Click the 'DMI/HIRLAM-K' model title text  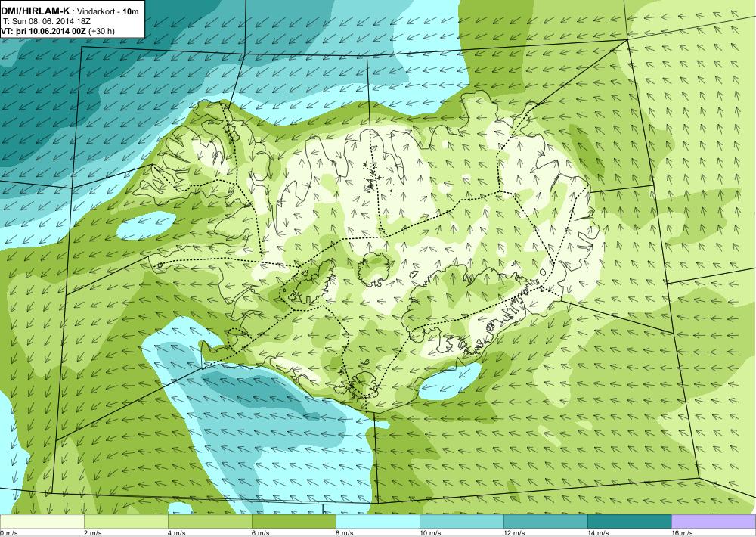(x=36, y=11)
